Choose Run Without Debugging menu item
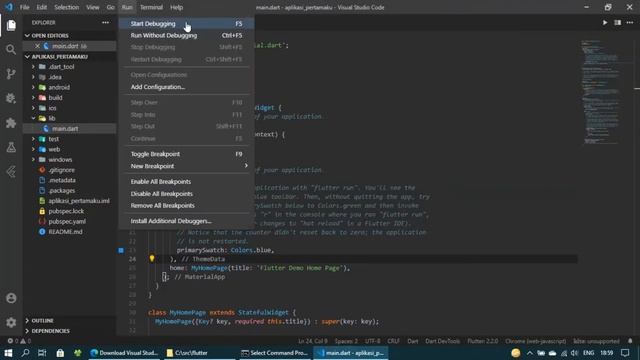 point(187,36)
